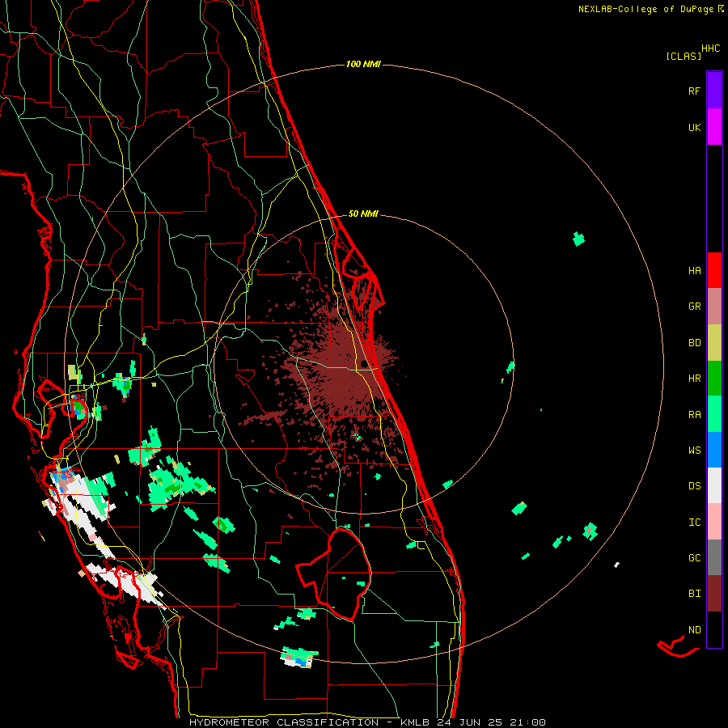This screenshot has height=728, width=728.
Task: Select the salmon GR legend color
Action: click(x=714, y=307)
